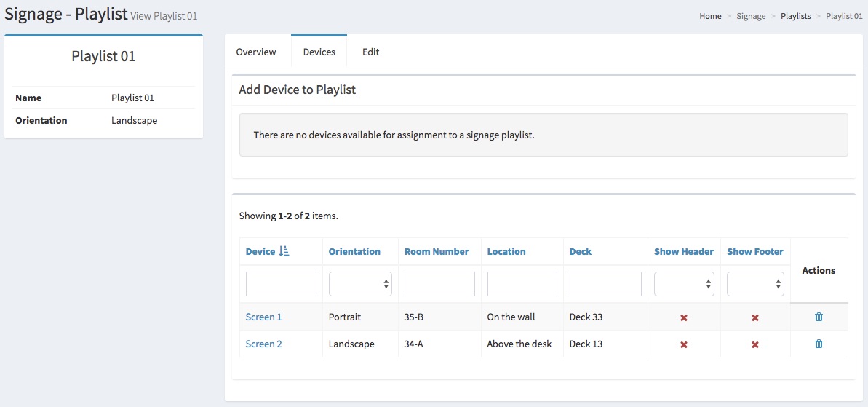Switch to the Overview tab
Screen dimensions: 868x407
click(256, 52)
